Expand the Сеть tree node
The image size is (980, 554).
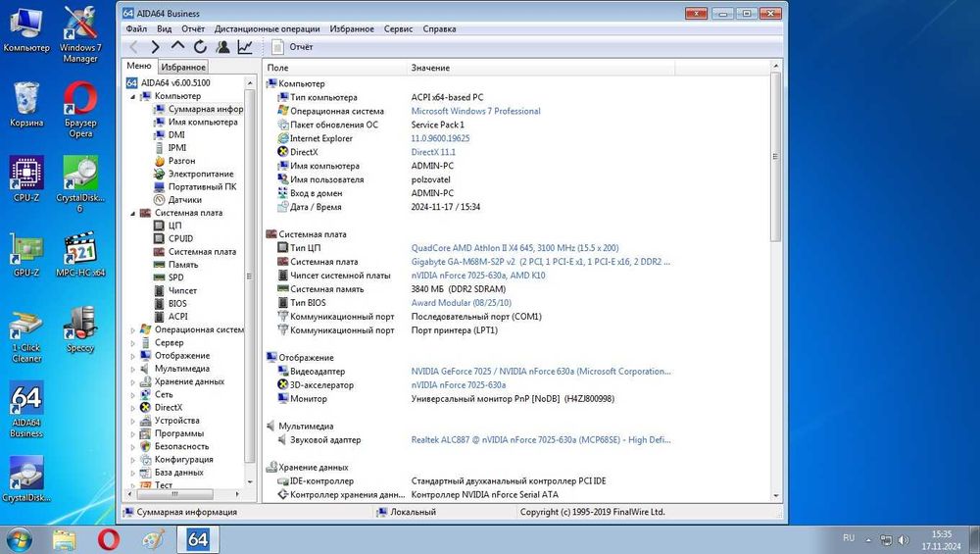pos(132,395)
